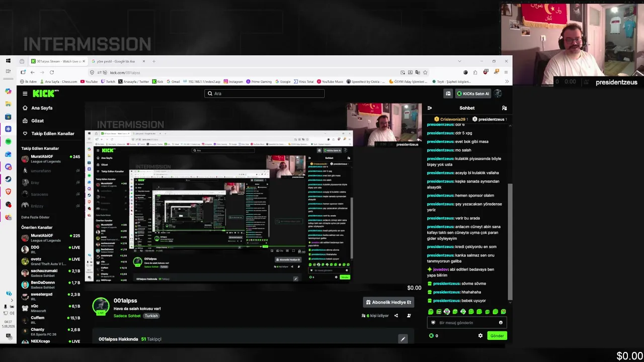644x362 pixels.
Task: Open MuratAbiGF followed channel with 245 viewers
Action: (x=50, y=159)
